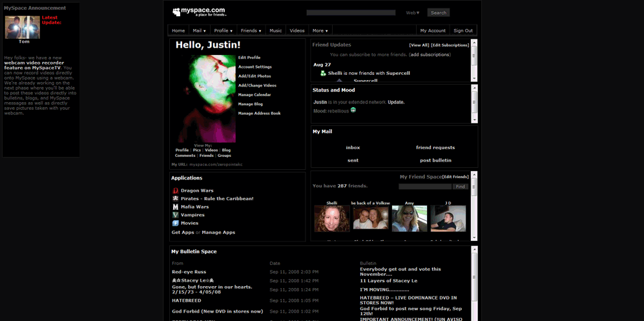Screen dimensions: 644x321
Task: Open 11 Layers of Stacey Le bulletin
Action: pos(389,281)
